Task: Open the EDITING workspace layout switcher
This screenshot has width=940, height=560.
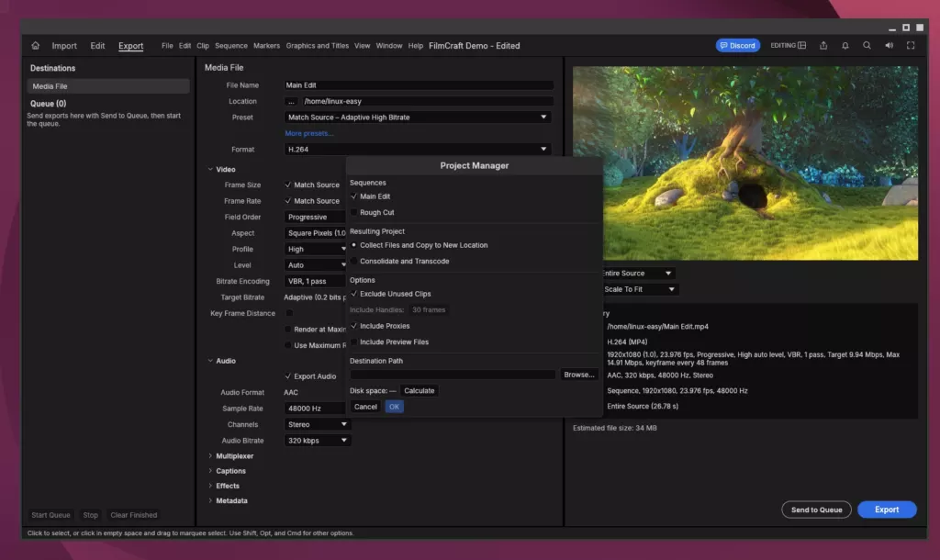Action: pos(788,46)
